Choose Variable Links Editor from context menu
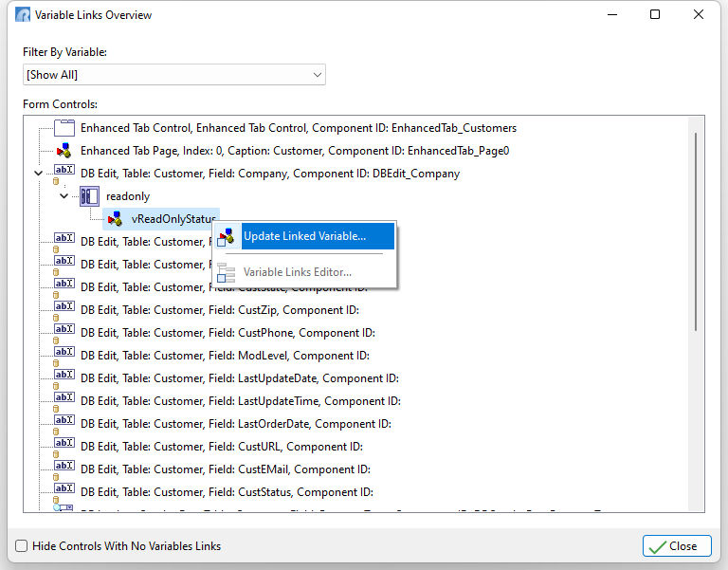The image size is (728, 570). (304, 272)
